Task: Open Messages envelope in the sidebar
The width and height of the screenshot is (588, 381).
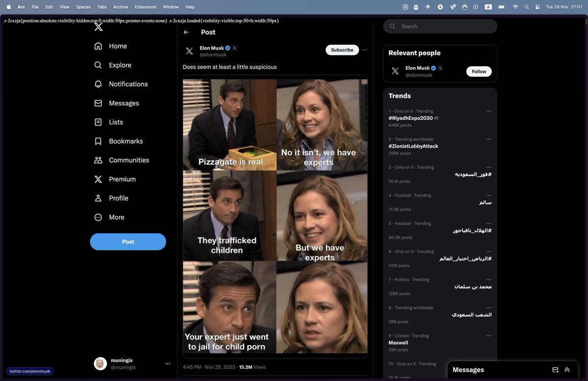Action: (x=117, y=103)
